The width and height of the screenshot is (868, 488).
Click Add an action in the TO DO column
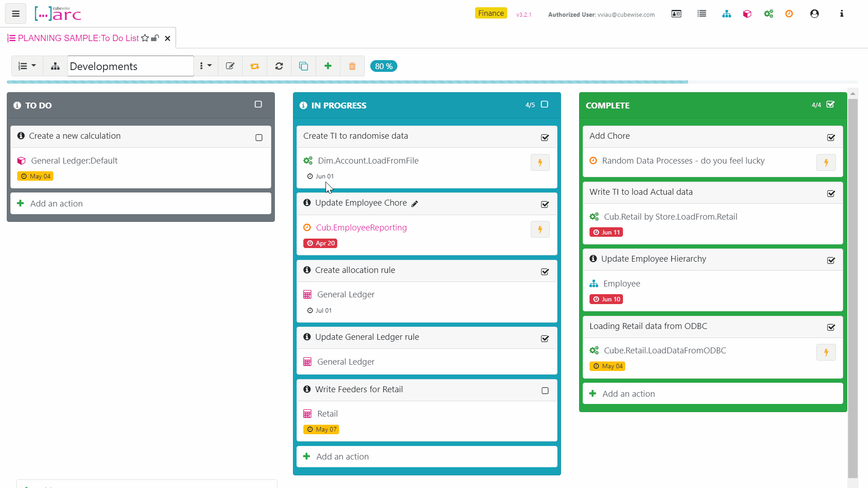click(56, 203)
